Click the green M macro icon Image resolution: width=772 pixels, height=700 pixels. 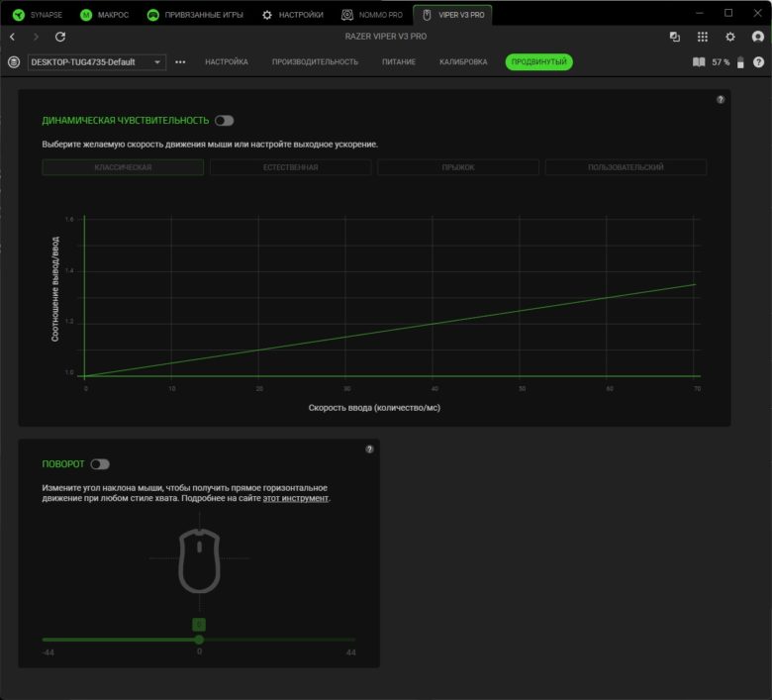[86, 15]
